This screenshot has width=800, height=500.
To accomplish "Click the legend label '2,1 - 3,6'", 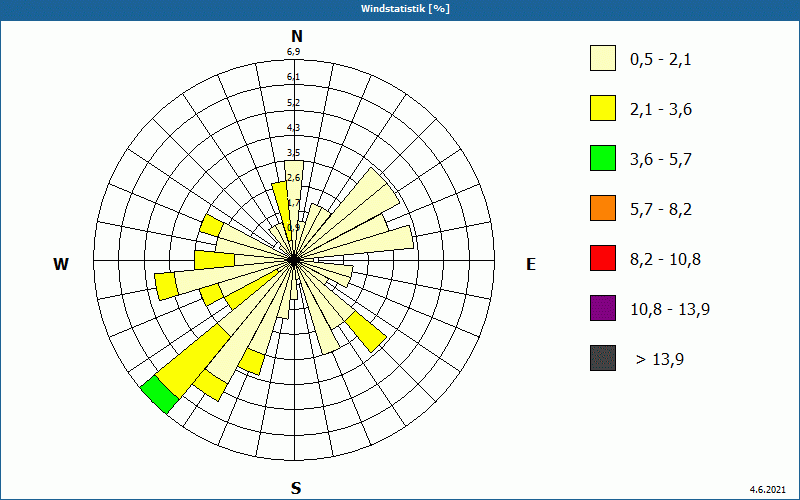I will 661,110.
